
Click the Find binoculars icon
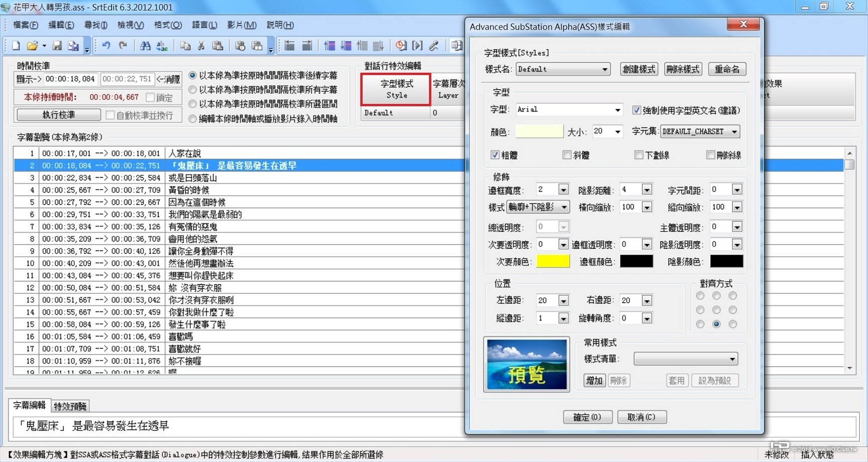[145, 46]
